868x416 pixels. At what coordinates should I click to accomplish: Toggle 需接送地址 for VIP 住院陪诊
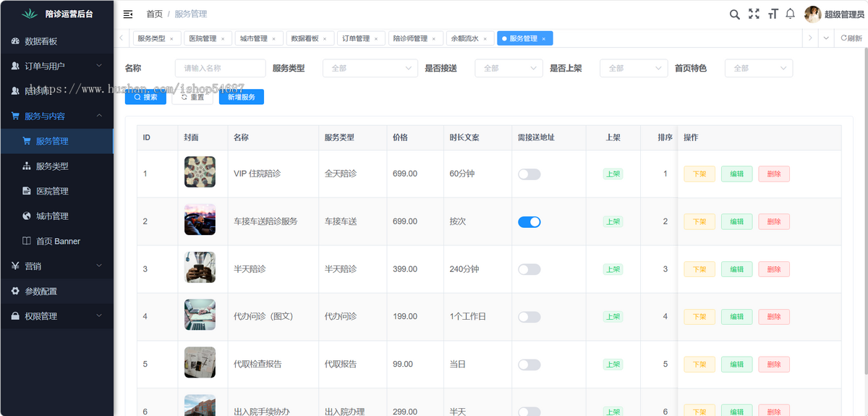(x=529, y=174)
